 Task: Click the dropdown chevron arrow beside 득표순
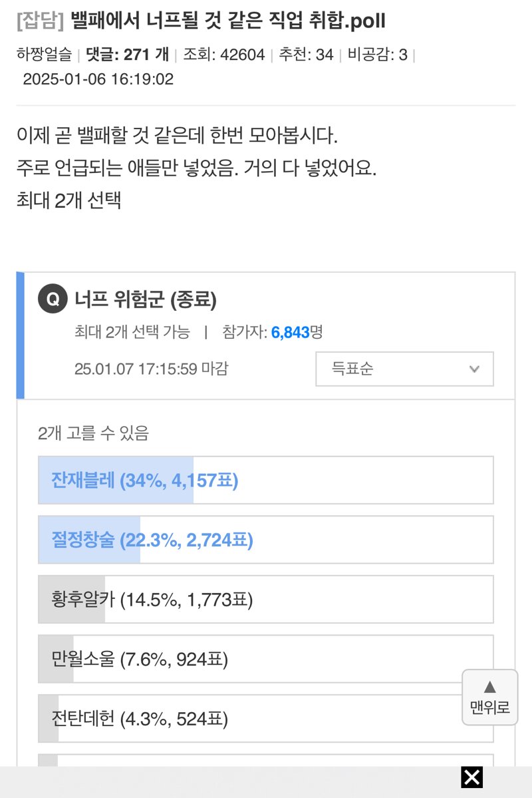[x=474, y=369]
